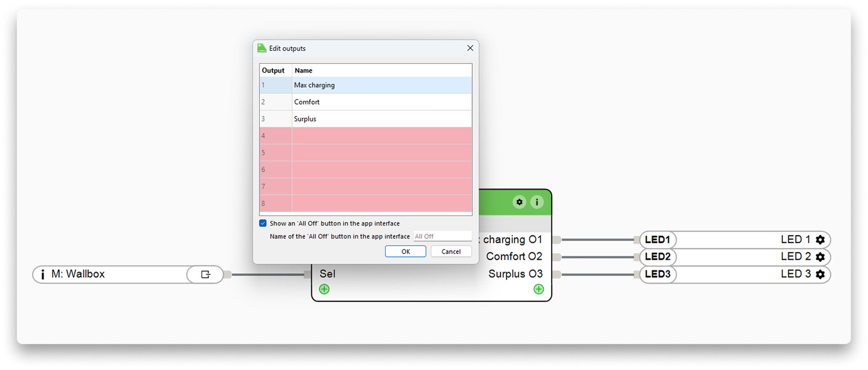868x370 pixels.
Task: Click the info icon on the selector block
Action: (538, 202)
